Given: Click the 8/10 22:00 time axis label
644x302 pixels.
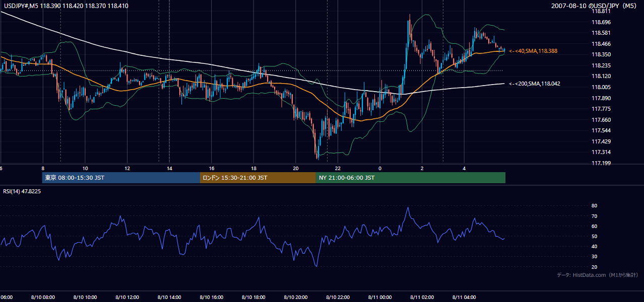Looking at the screenshot, I should click(338, 297).
